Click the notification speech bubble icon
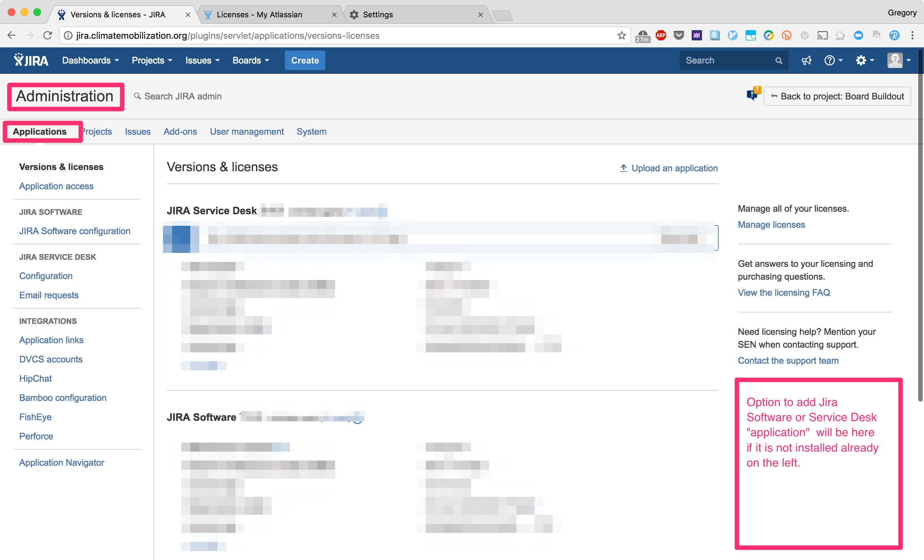The image size is (924, 560). coord(752,94)
